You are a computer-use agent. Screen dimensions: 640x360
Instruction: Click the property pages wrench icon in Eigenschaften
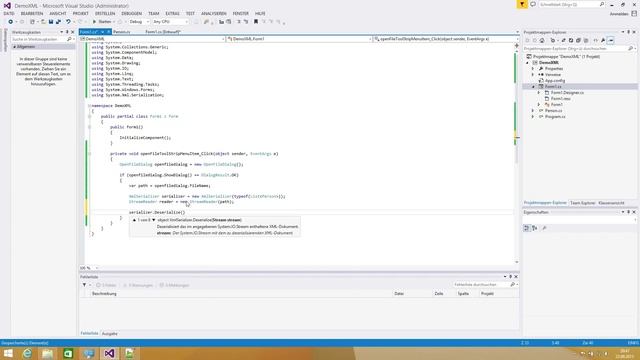coord(544,228)
